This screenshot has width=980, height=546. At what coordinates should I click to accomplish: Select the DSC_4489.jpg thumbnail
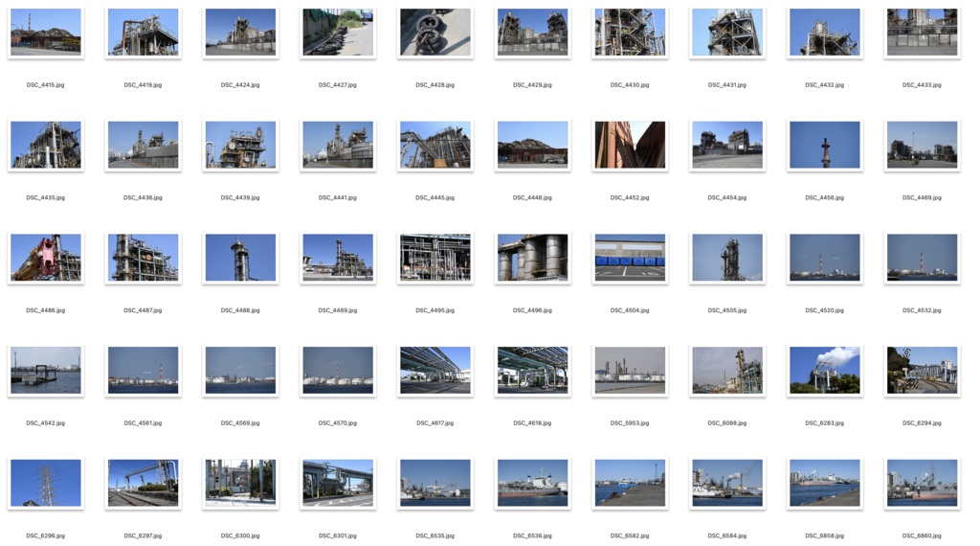tap(338, 258)
